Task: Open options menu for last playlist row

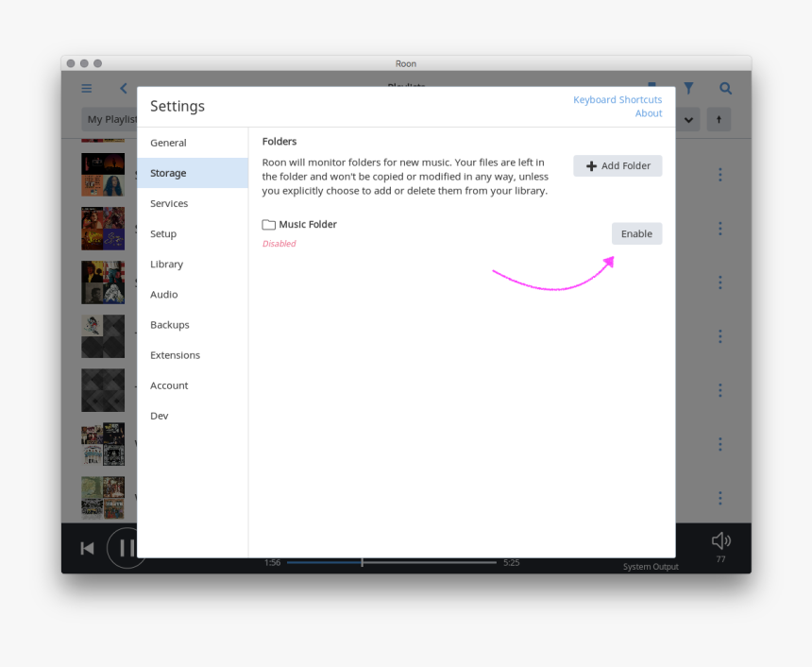Action: pyautogui.click(x=719, y=498)
